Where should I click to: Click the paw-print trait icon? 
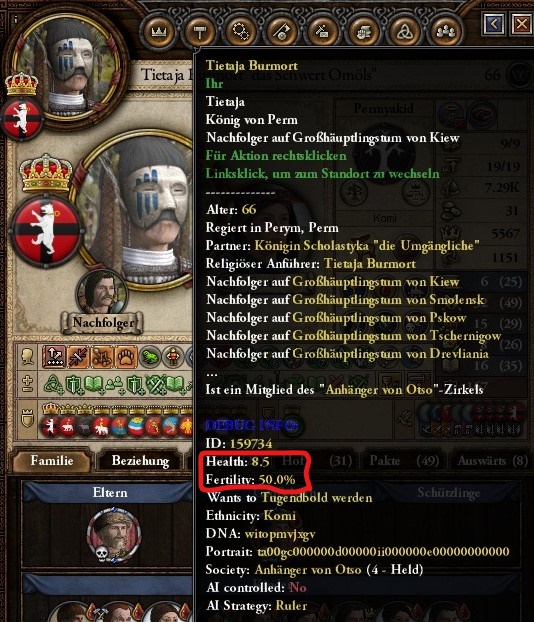click(x=126, y=357)
